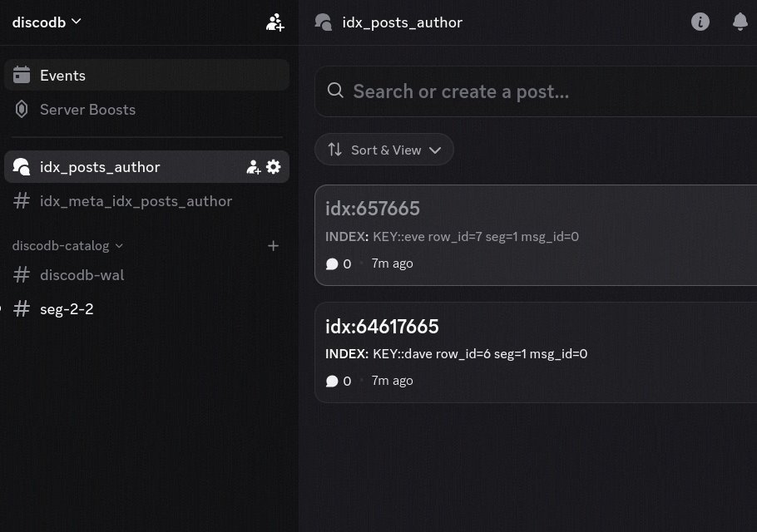Click the hash icon next to seg-2-2

[x=22, y=308]
